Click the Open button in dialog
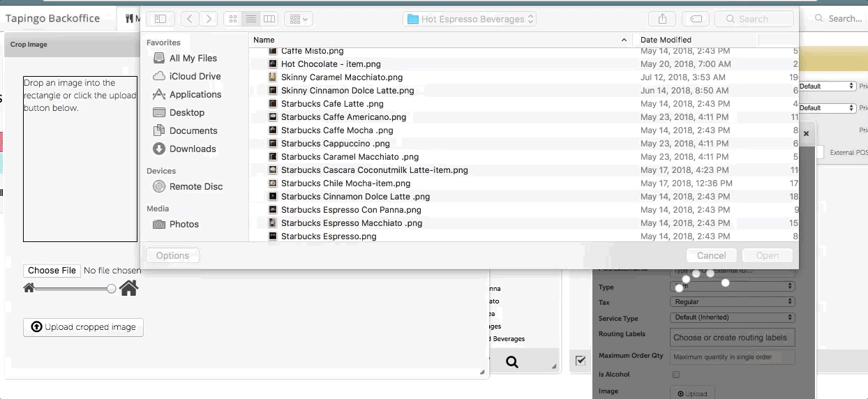Screen dimensions: 868x399 coord(767,255)
